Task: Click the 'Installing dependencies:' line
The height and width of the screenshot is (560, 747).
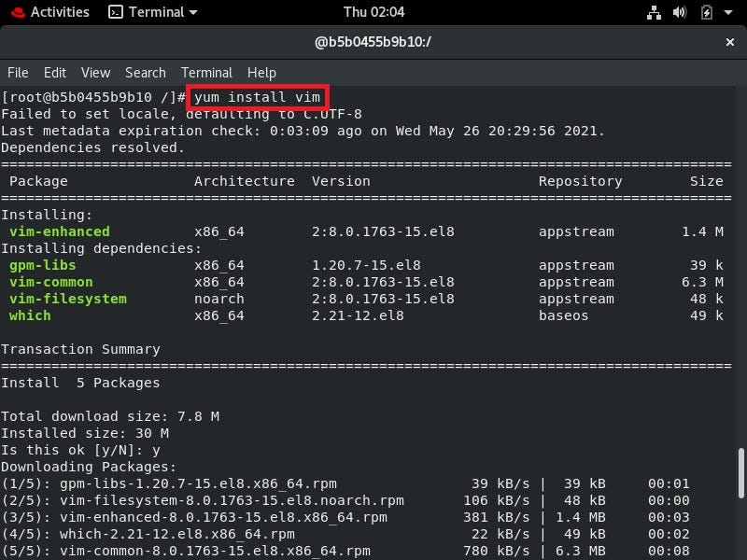Action: pyautogui.click(x=102, y=248)
